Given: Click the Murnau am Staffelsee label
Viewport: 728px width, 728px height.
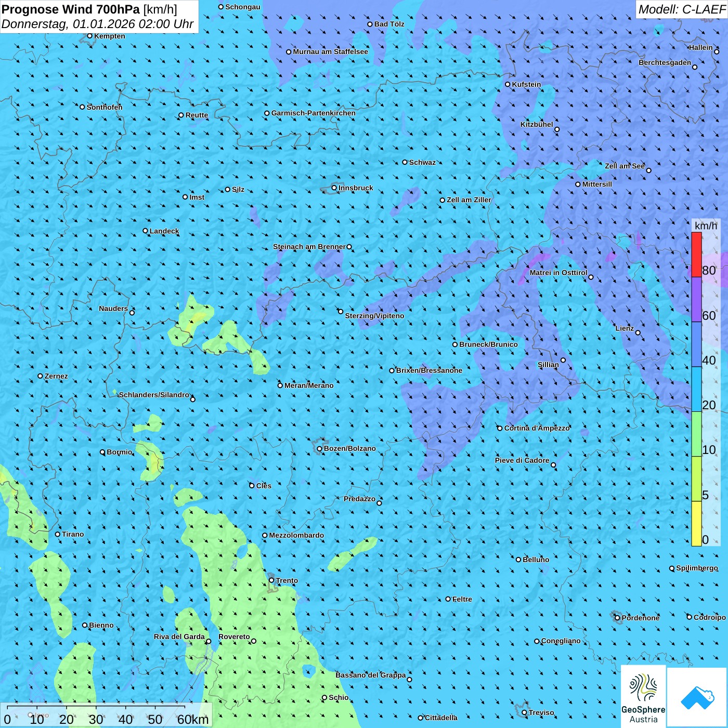Looking at the screenshot, I should [x=330, y=51].
